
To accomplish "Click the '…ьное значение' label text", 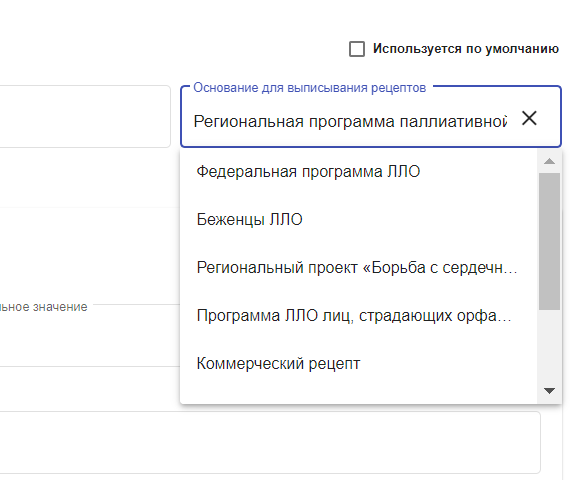I will (x=44, y=307).
